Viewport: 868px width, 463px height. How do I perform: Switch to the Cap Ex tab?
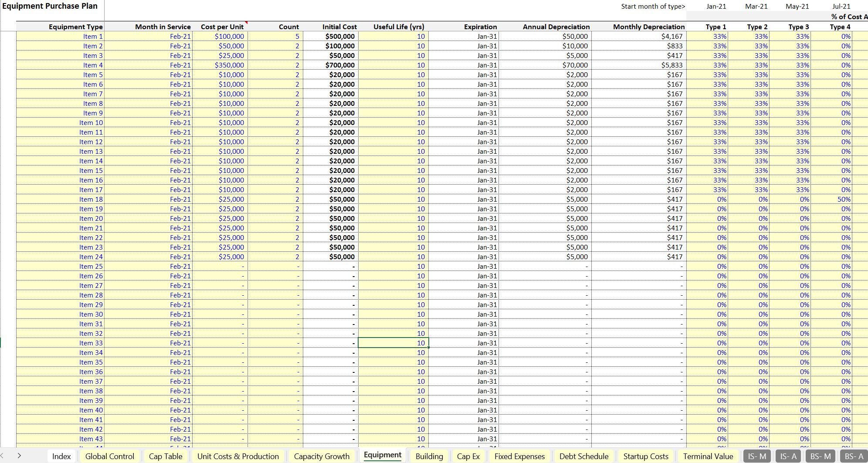468,456
